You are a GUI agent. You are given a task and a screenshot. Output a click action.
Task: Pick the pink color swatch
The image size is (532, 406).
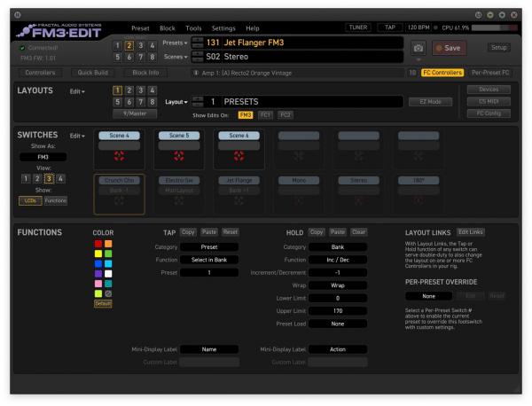click(x=98, y=284)
